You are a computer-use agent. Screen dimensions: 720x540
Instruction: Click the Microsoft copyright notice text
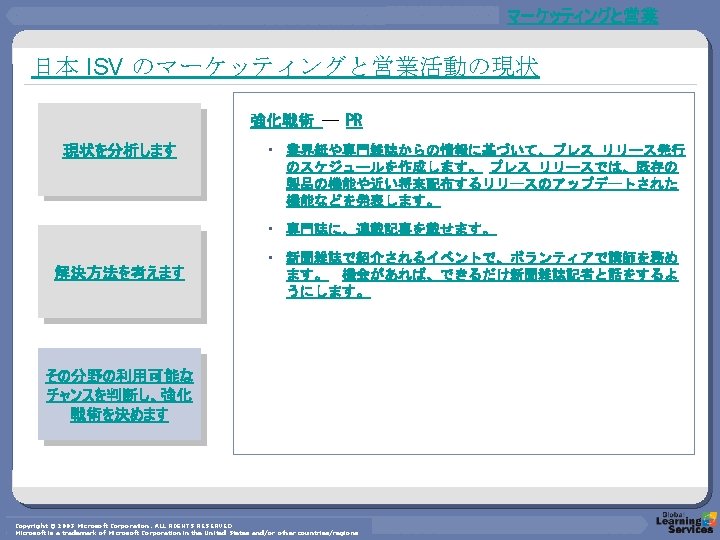point(186,529)
